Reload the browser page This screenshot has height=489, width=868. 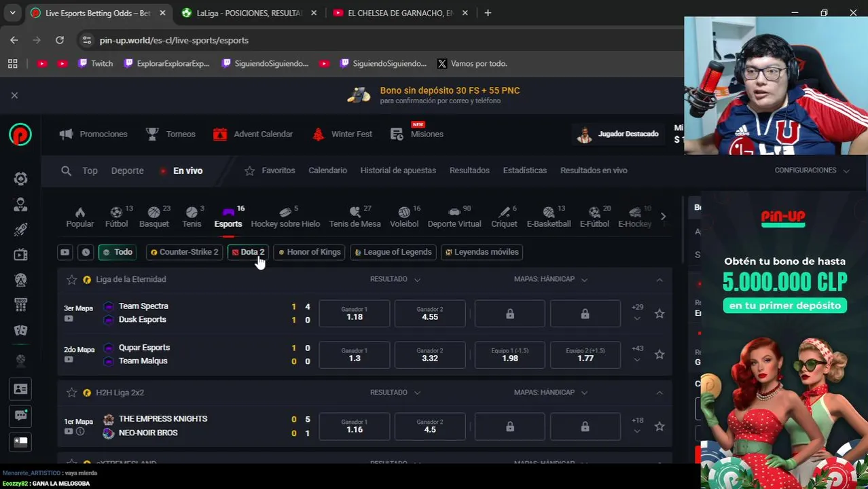pos(60,40)
